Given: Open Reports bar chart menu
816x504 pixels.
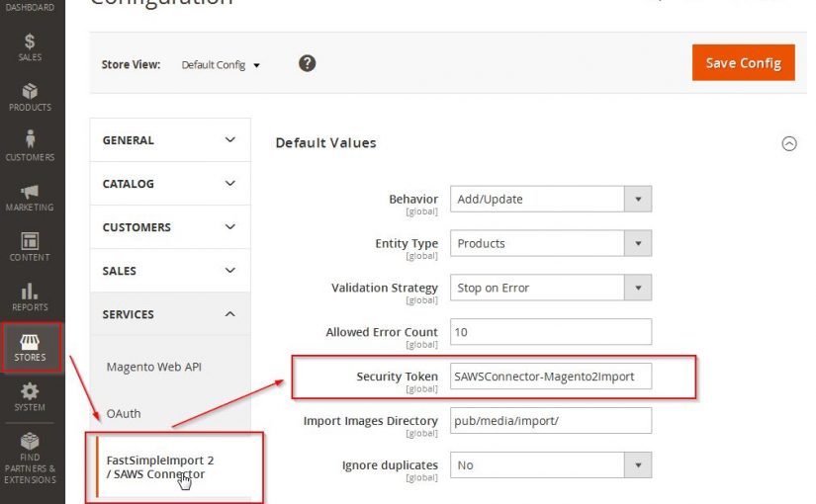Looking at the screenshot, I should 30,295.
